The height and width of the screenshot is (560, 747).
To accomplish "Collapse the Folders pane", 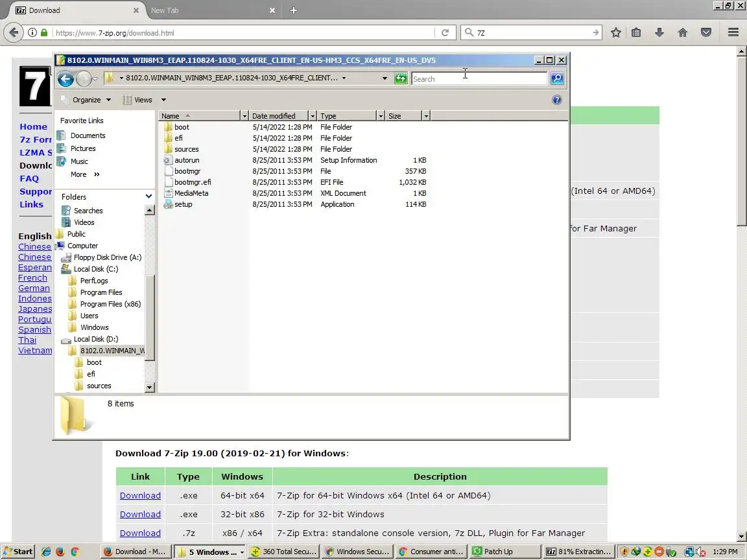I will click(148, 196).
